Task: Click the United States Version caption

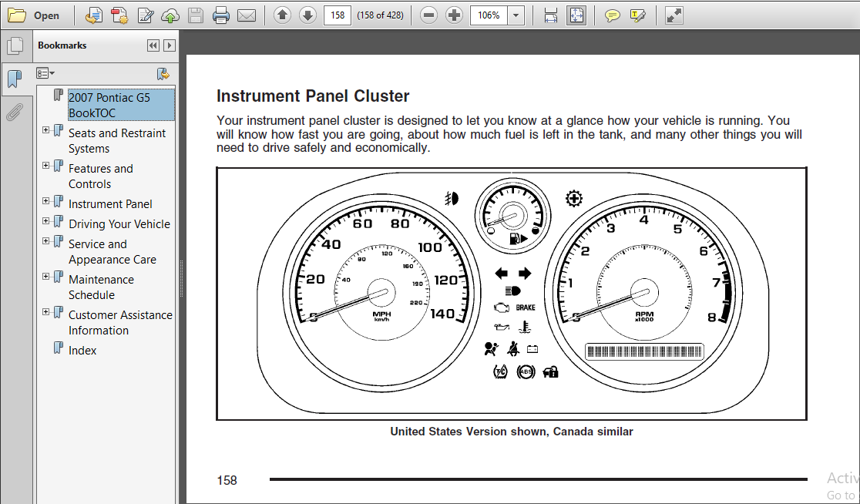Action: pyautogui.click(x=511, y=432)
